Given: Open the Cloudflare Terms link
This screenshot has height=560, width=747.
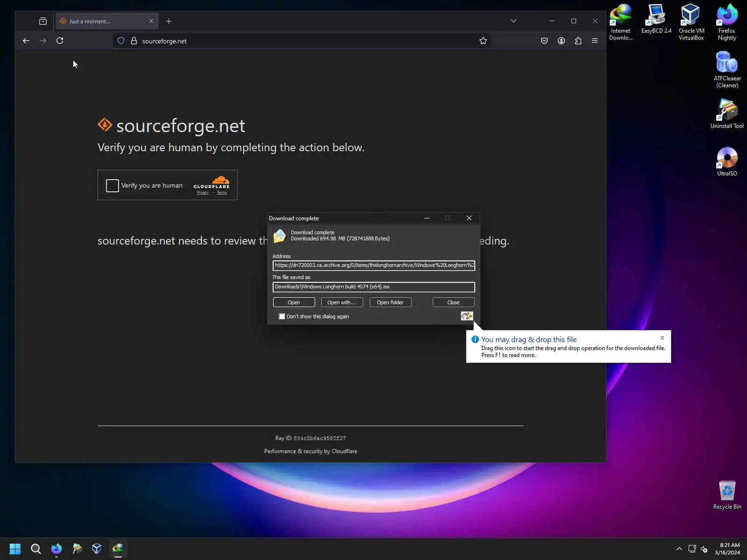Looking at the screenshot, I should click(x=222, y=193).
